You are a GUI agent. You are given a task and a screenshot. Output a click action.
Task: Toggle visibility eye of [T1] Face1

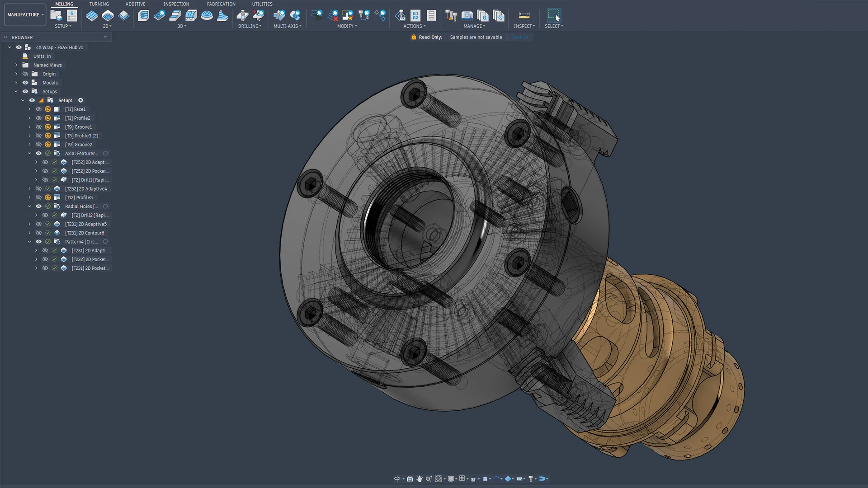point(38,109)
